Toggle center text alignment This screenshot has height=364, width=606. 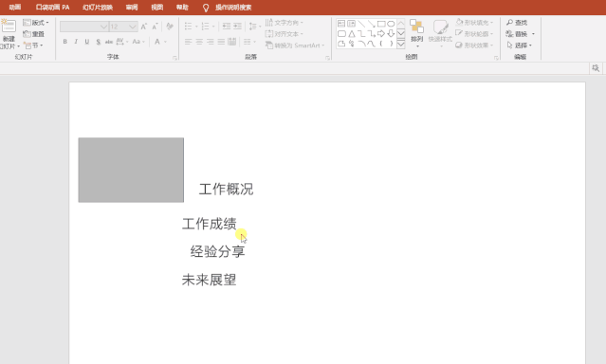click(x=199, y=42)
